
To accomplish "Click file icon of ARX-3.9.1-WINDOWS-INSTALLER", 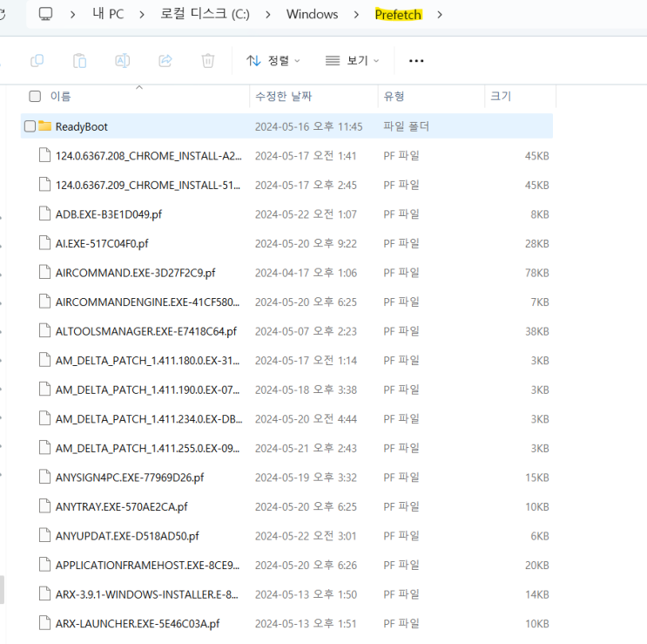I will click(x=45, y=593).
